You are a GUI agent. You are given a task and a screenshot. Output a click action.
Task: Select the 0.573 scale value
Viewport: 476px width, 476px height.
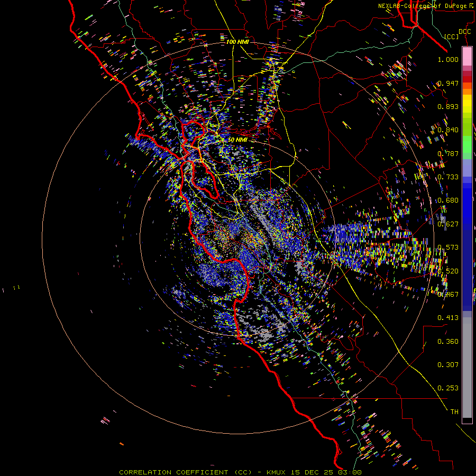coord(448,248)
